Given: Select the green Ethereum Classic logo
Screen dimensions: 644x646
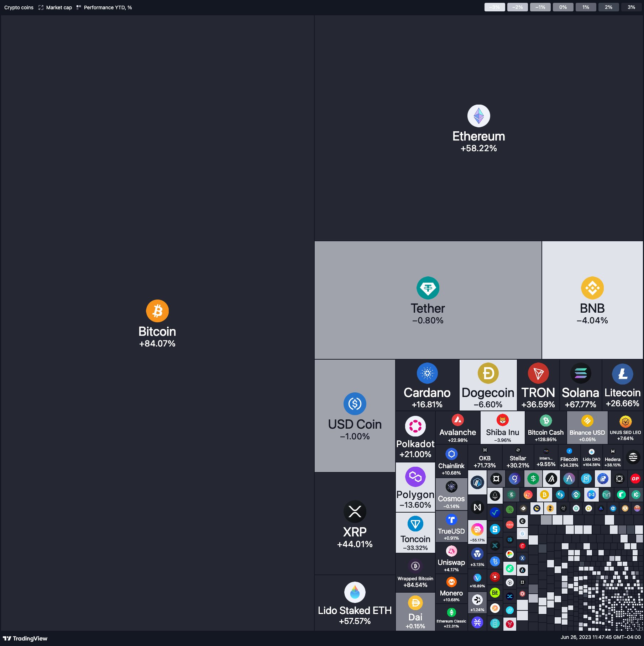Looking at the screenshot, I should click(x=451, y=612).
